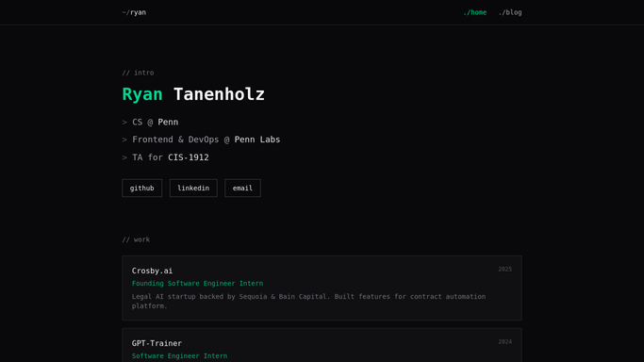The height and width of the screenshot is (362, 644).
Task: Click the email button
Action: coord(242,188)
